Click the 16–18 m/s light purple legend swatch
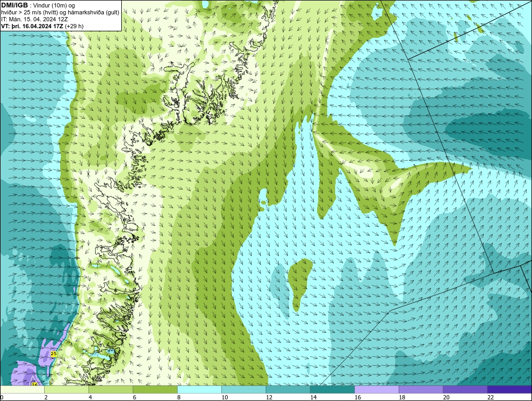 (377, 389)
